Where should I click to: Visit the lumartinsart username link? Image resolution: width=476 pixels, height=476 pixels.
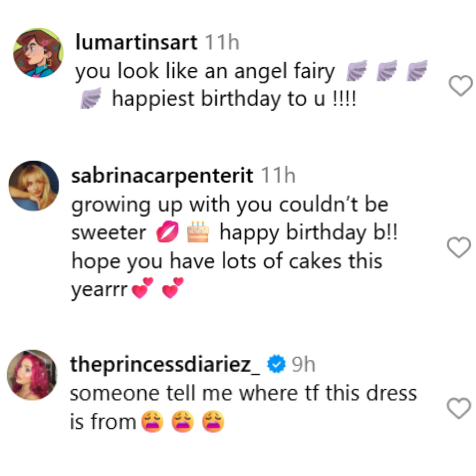pyautogui.click(x=136, y=43)
